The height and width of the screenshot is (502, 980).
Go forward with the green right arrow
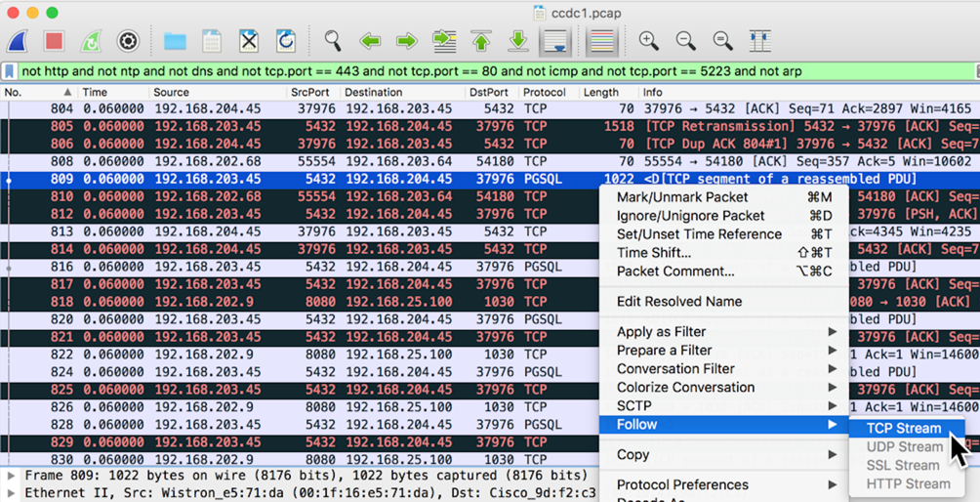407,41
